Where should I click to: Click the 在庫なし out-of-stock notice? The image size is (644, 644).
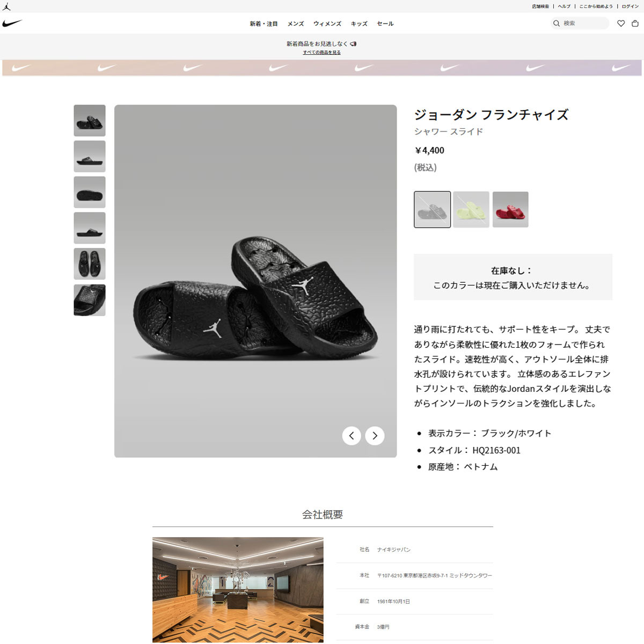[x=513, y=277]
